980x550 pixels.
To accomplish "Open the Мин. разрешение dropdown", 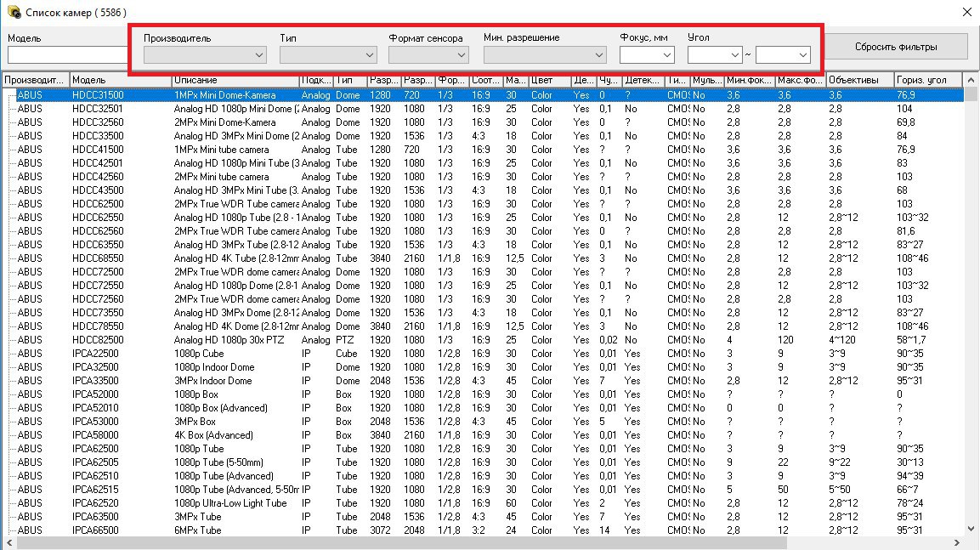I will (545, 55).
